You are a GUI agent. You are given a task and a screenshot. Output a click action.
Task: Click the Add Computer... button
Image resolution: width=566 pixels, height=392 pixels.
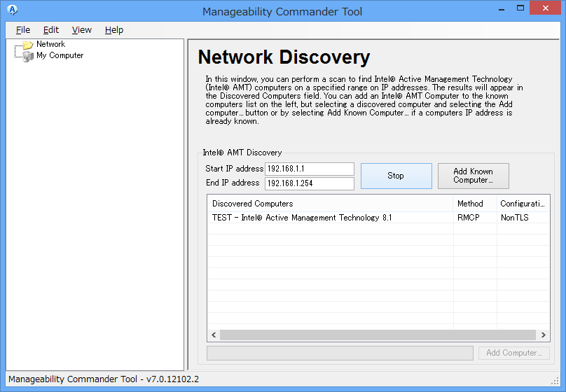(x=514, y=353)
